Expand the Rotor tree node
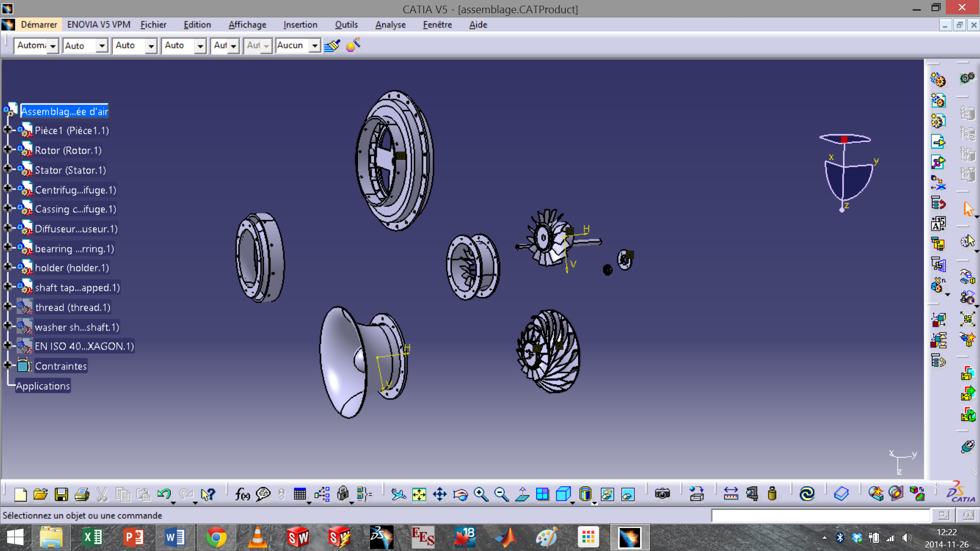980x551 pixels. point(8,149)
